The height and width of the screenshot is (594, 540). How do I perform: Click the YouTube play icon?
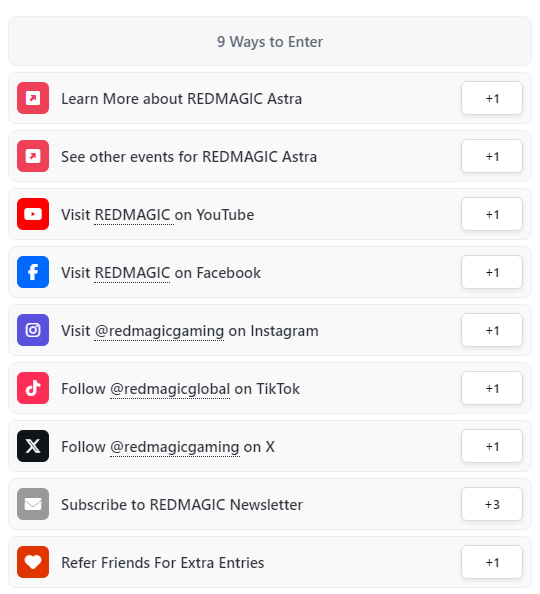[33, 214]
